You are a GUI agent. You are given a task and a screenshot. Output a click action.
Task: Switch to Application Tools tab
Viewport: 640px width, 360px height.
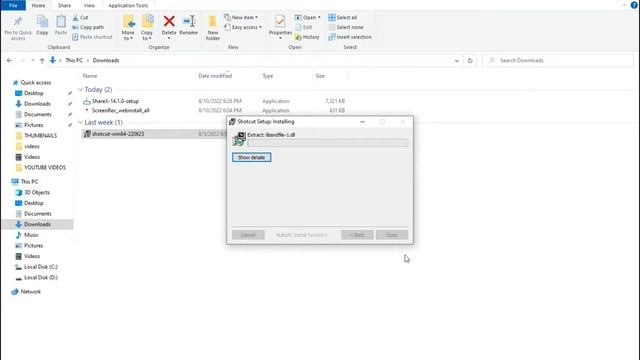click(128, 5)
